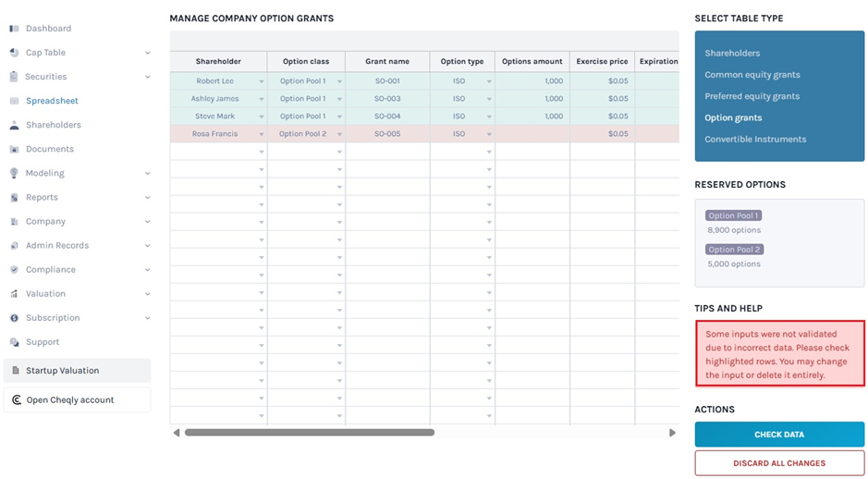Image resolution: width=868 pixels, height=479 pixels.
Task: Click the Documents icon in sidebar
Action: pyautogui.click(x=14, y=149)
